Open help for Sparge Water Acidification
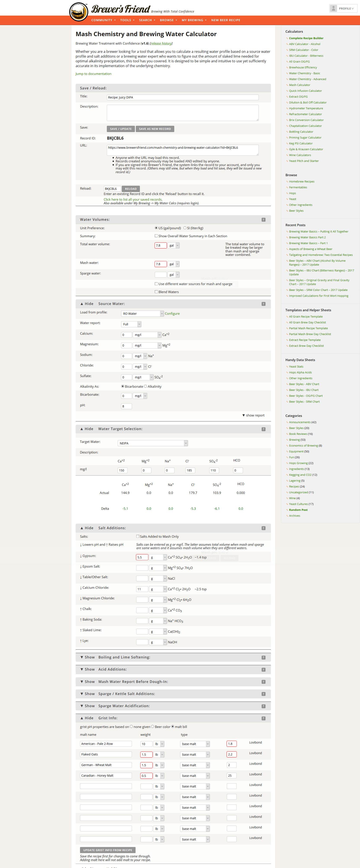The height and width of the screenshot is (868, 360). (263, 706)
